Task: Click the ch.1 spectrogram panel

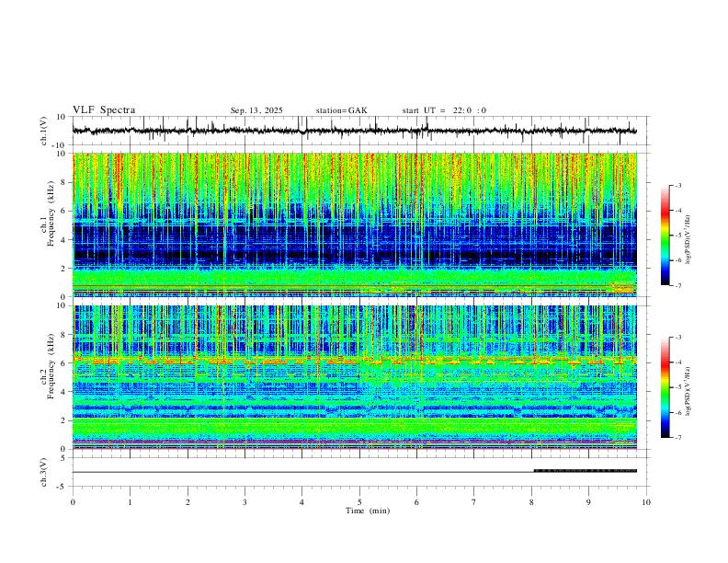Action: pyautogui.click(x=355, y=224)
